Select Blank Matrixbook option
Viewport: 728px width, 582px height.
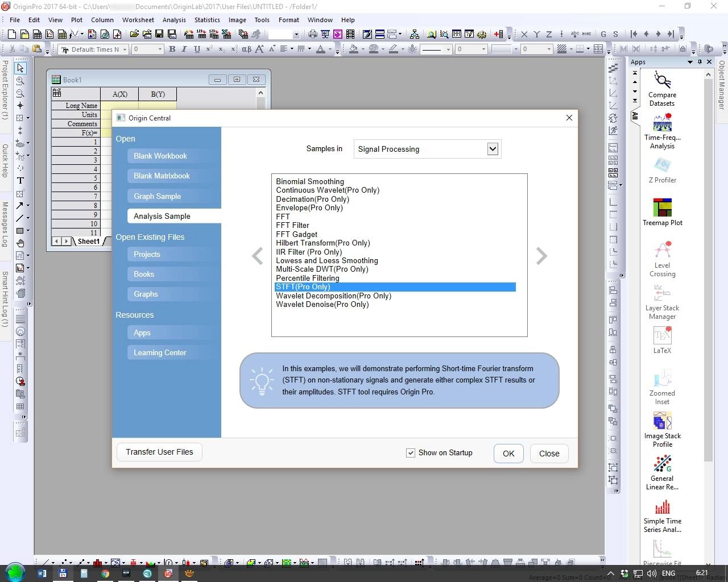pyautogui.click(x=162, y=176)
